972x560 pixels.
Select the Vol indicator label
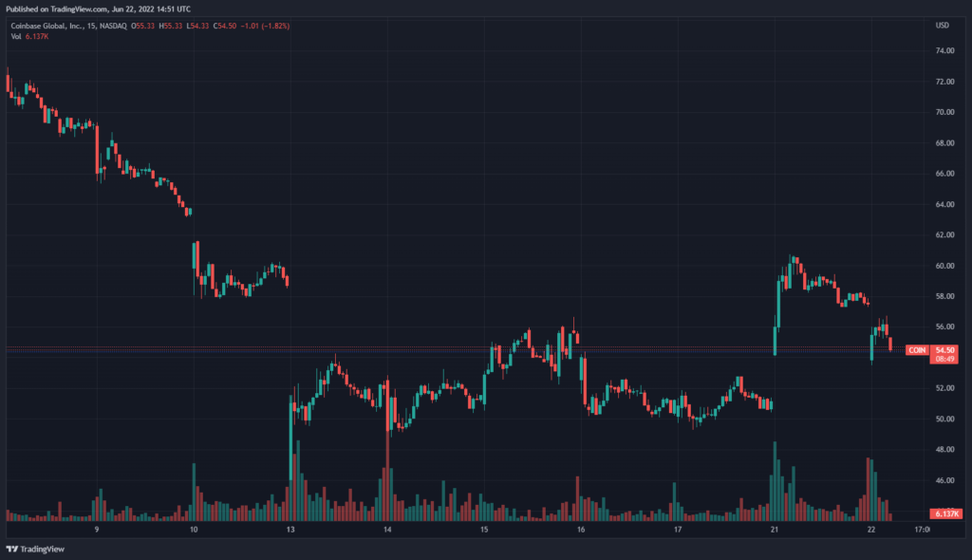[17, 36]
